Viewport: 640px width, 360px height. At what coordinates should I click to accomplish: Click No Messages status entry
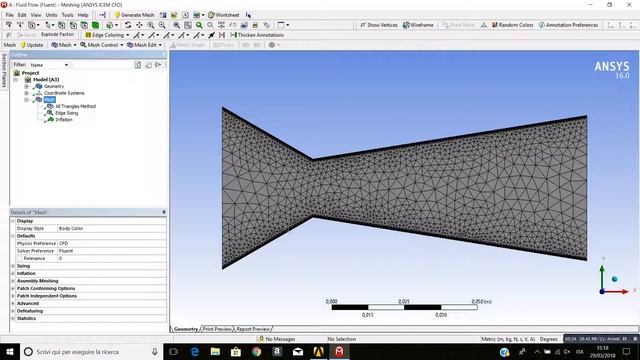pos(276,339)
